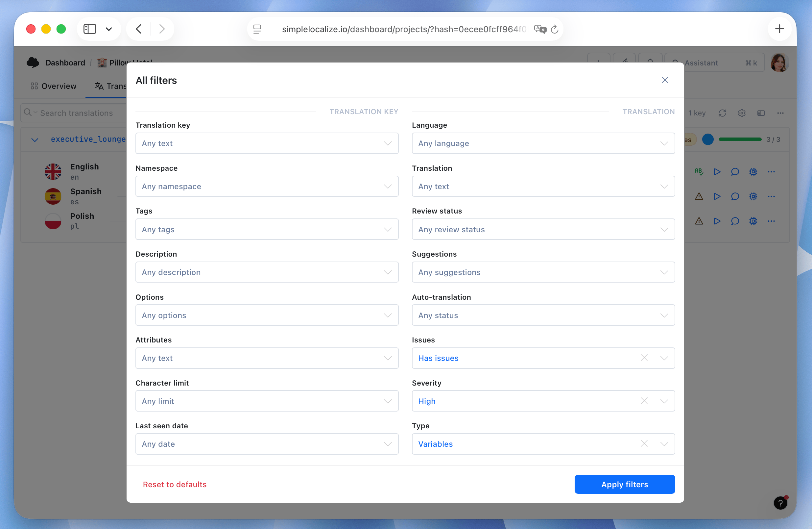Click the Polish row warning icon
Screen dimensions: 812x529
click(x=699, y=221)
